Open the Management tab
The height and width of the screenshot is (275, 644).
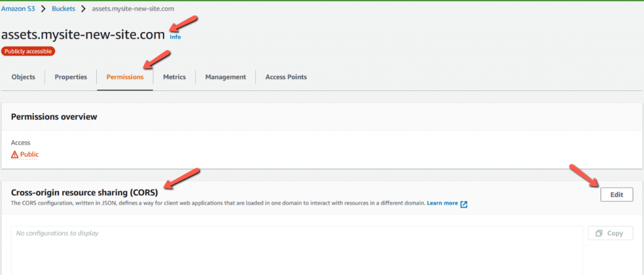click(226, 77)
